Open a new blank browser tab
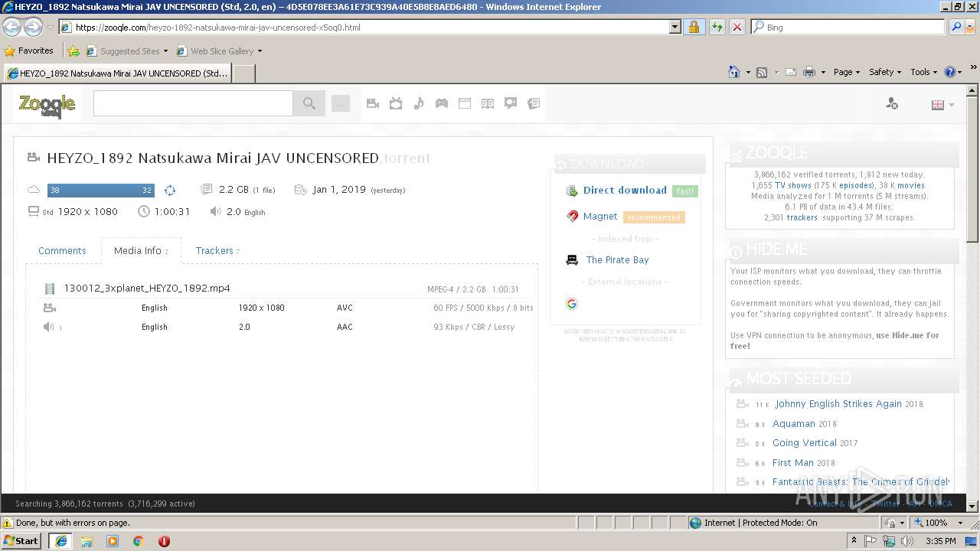Image resolution: width=980 pixels, height=551 pixels. click(243, 73)
